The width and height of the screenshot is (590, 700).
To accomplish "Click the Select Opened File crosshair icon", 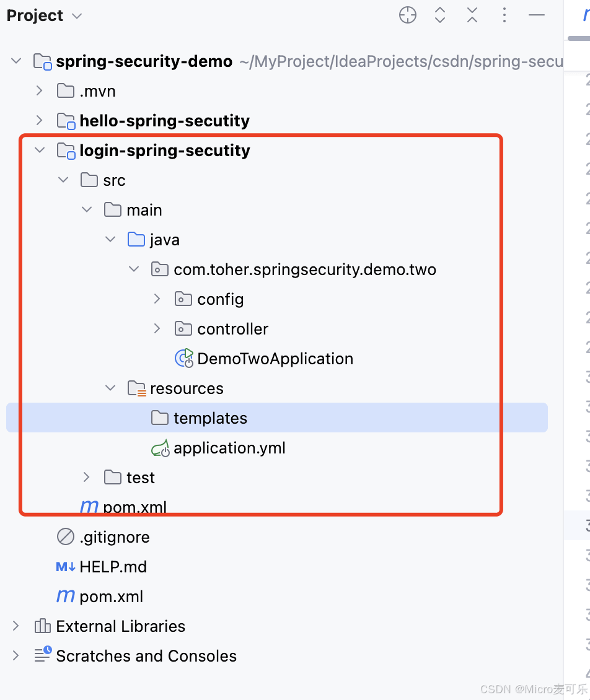I will coord(407,15).
